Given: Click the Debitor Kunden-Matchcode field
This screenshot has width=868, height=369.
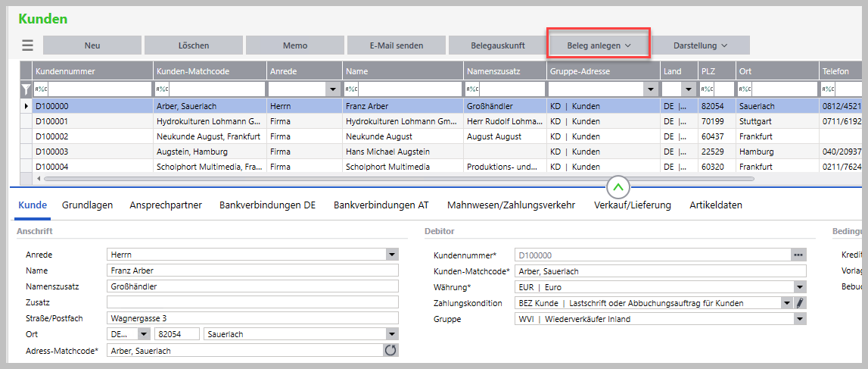Looking at the screenshot, I should pos(661,271).
